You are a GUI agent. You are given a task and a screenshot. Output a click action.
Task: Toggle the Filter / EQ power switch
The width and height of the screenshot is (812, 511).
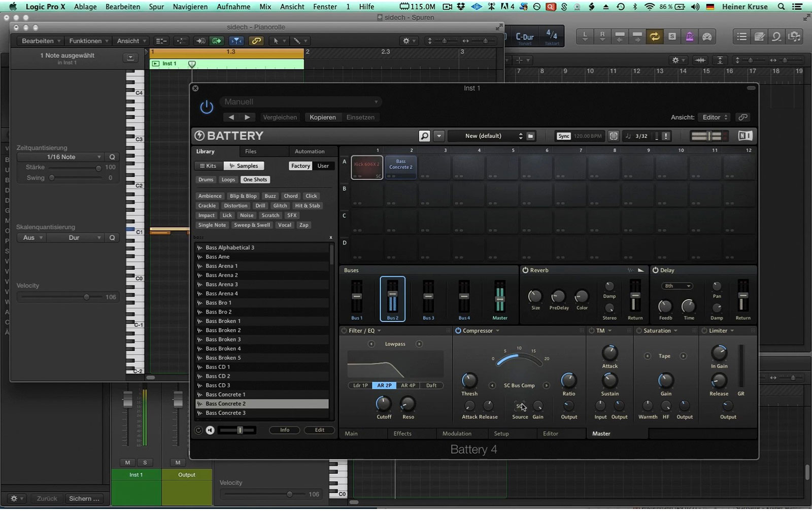[344, 331]
